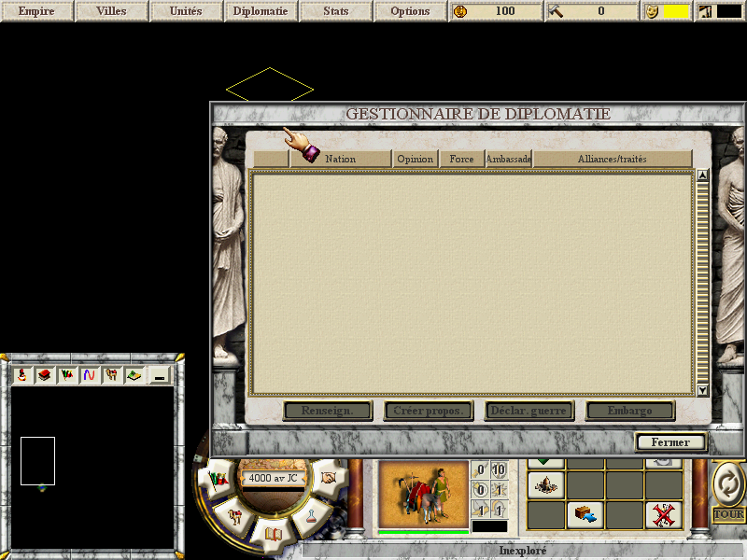Click the 4000 av JC date display
Image resolution: width=747 pixels, height=560 pixels.
(x=273, y=478)
